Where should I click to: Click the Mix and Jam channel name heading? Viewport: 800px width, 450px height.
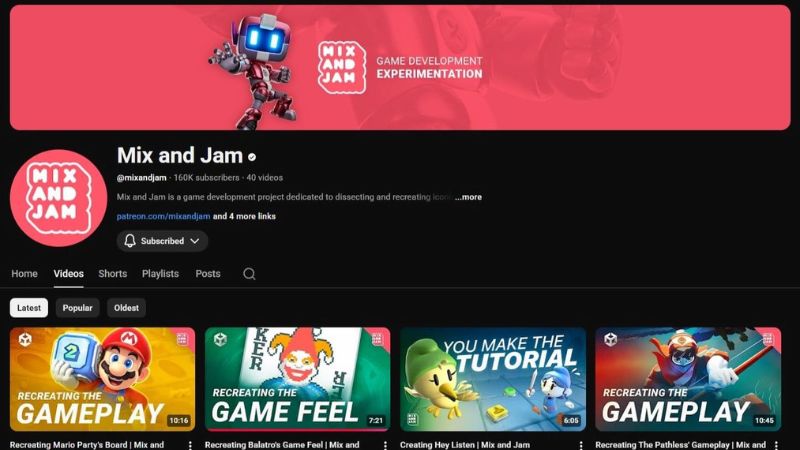[180, 156]
